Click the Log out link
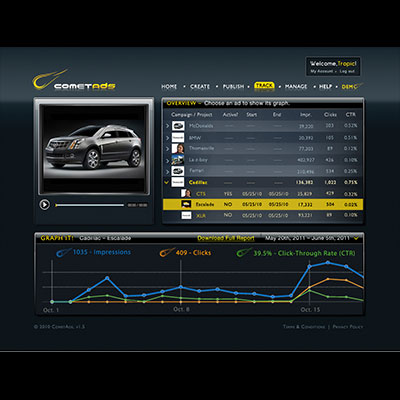400x400 pixels. 347,71
